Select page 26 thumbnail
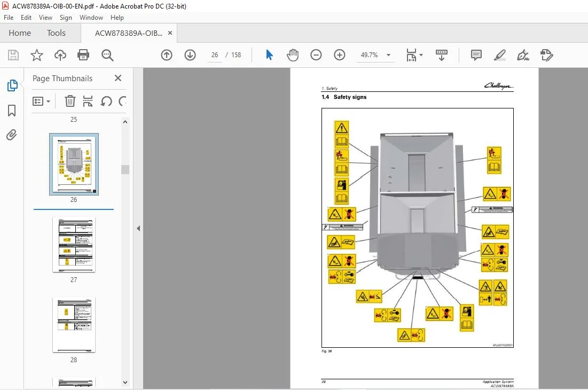588x390 pixels. pos(74,164)
